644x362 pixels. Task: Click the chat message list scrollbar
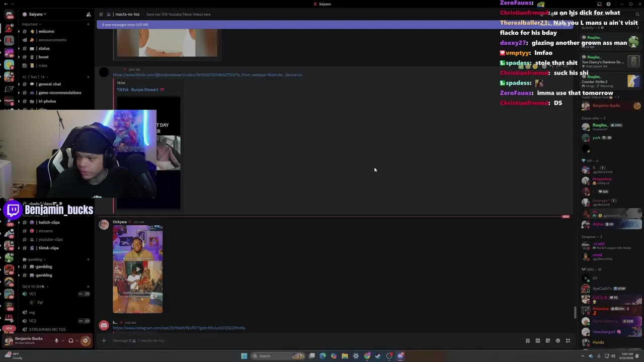(575, 312)
